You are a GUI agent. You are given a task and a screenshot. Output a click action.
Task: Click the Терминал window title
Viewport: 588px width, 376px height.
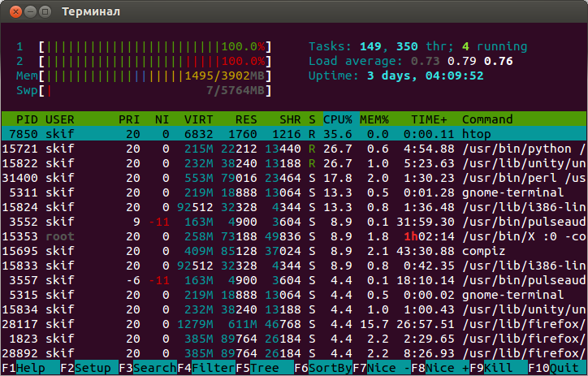91,11
